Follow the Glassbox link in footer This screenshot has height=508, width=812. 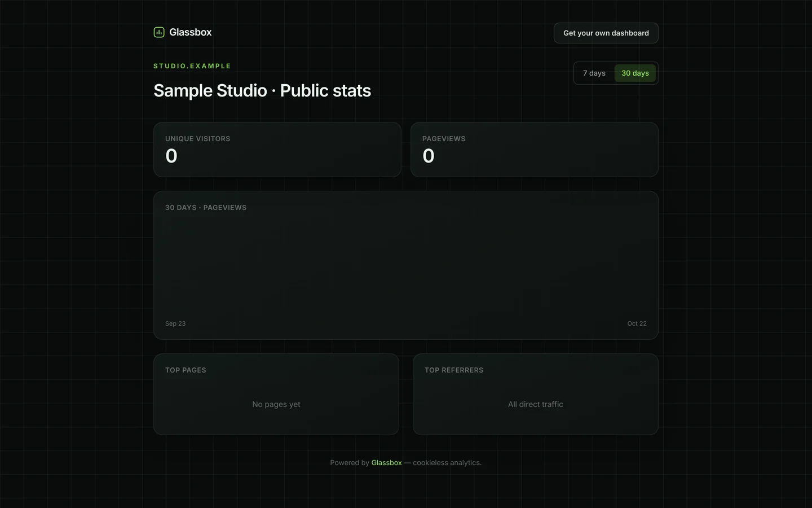coord(386,463)
